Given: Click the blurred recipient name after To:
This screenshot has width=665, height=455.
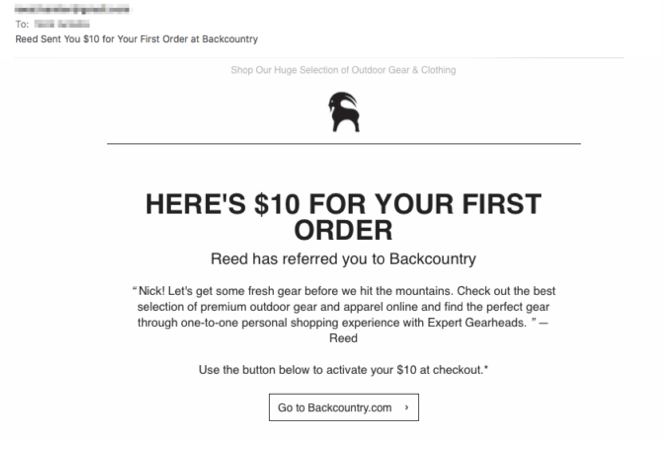Looking at the screenshot, I should pyautogui.click(x=56, y=24).
